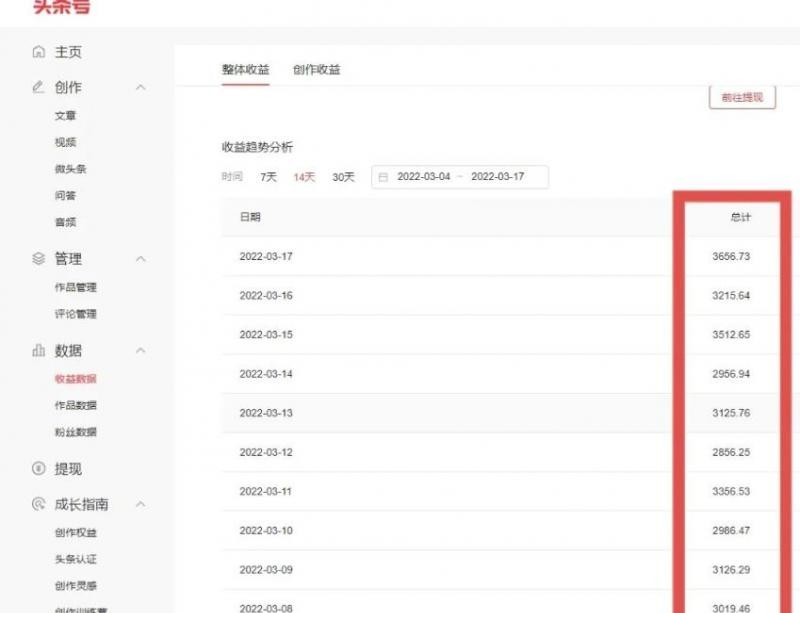This screenshot has height=636, width=800.
Task: Click the 日期 column header
Action: pos(250,217)
